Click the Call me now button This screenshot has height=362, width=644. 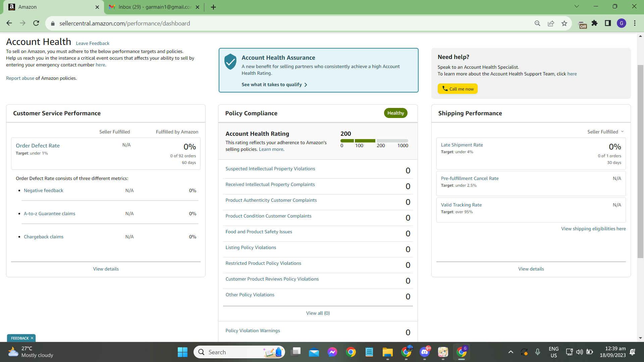click(458, 89)
